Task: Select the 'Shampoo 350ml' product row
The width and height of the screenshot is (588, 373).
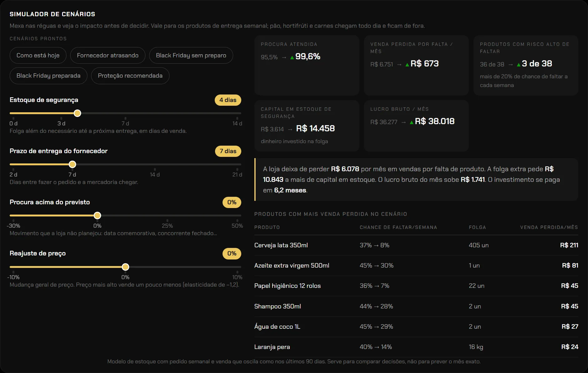Action: pos(416,306)
